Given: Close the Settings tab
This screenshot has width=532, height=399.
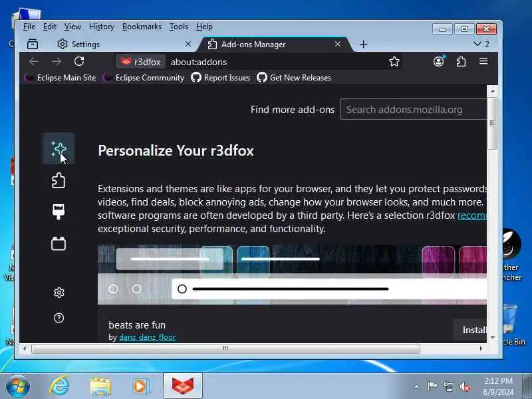Looking at the screenshot, I should 188,44.
